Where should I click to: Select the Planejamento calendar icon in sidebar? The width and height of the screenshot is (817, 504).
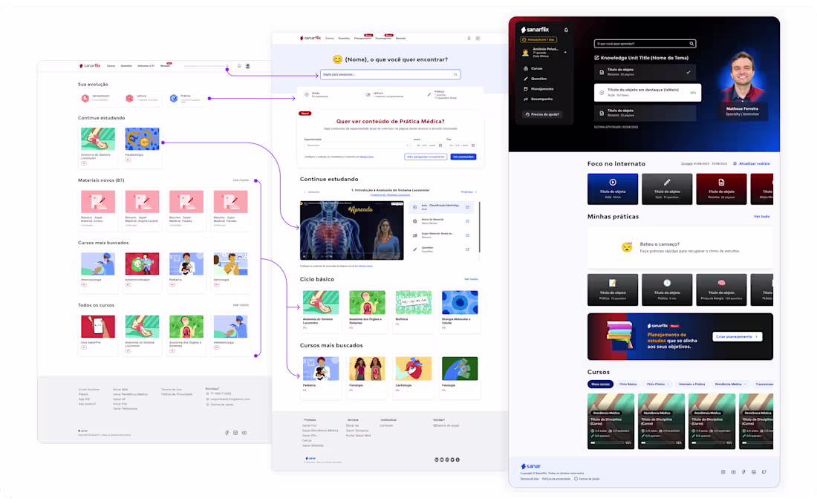(526, 89)
